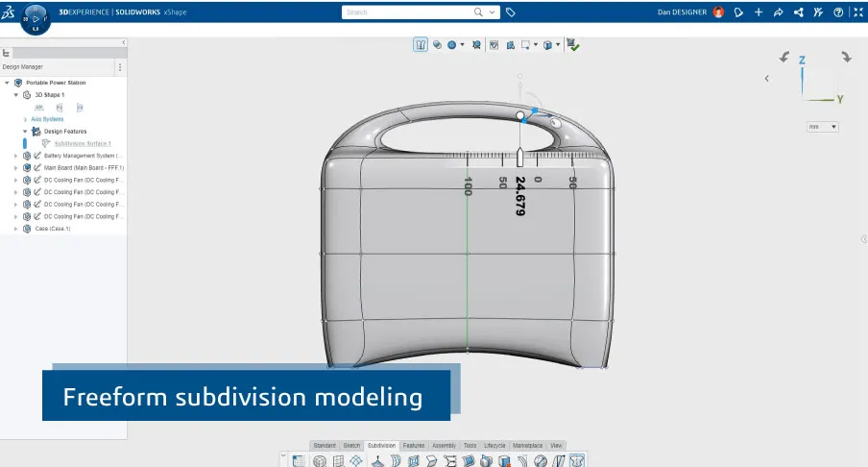Rotate view using left curved arrow
Viewport: 868px width, 467px height.
point(784,58)
